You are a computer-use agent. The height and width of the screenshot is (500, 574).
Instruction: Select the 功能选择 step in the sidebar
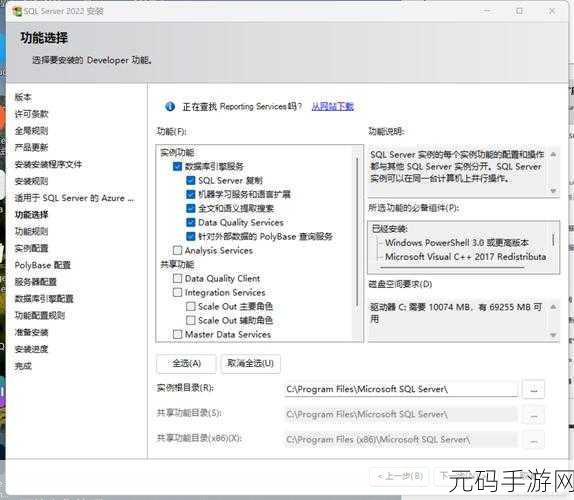(x=31, y=214)
